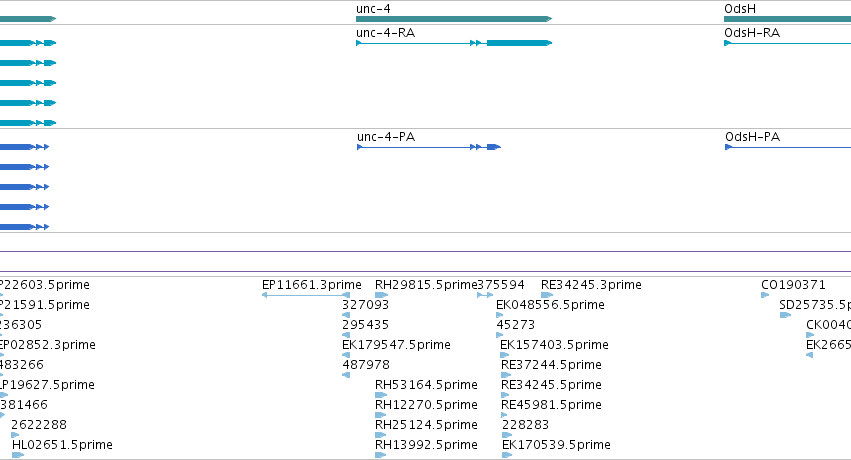851x460 pixels.
Task: Click the RH29815.5prime EST arrow marker
Action: click(x=381, y=295)
